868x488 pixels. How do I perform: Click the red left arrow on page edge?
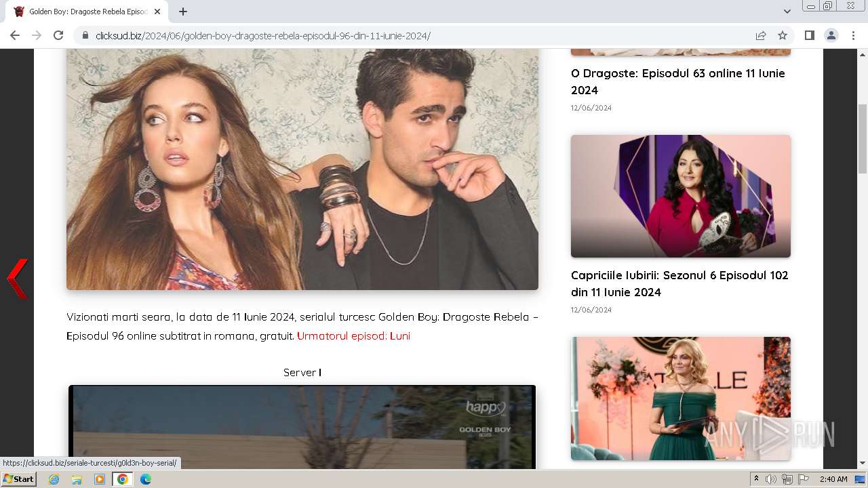(18, 279)
